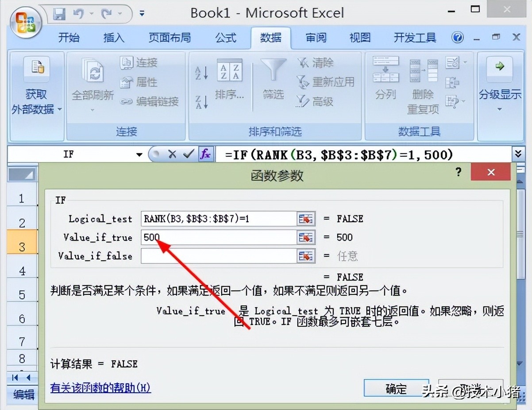Redo the last action
532x410 pixels.
coord(106,14)
